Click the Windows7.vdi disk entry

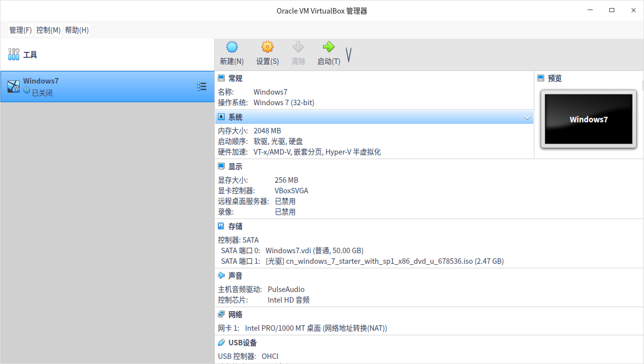(314, 251)
